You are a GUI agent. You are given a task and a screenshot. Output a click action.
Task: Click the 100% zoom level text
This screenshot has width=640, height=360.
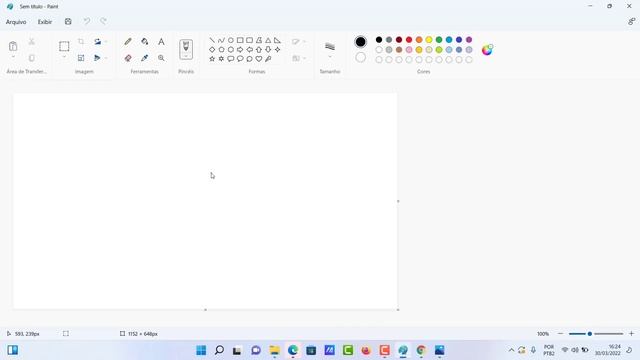[x=543, y=334]
